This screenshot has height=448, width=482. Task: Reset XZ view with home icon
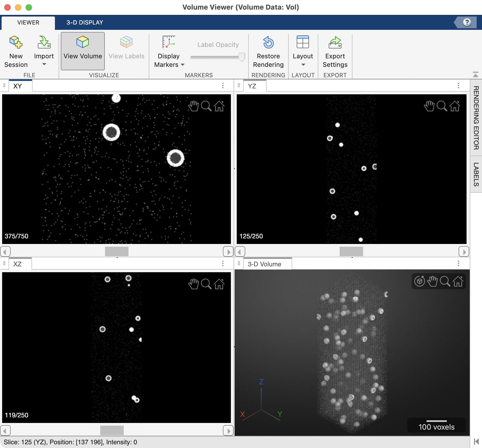coord(219,284)
